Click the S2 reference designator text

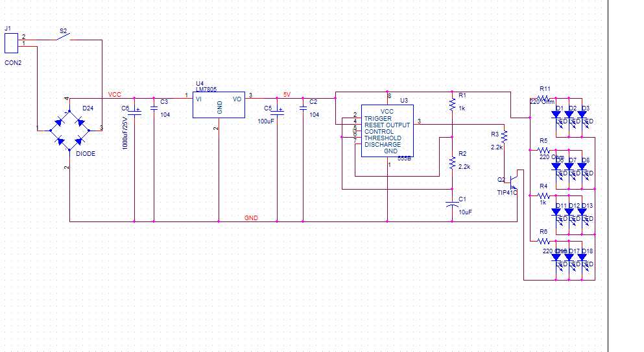point(64,31)
